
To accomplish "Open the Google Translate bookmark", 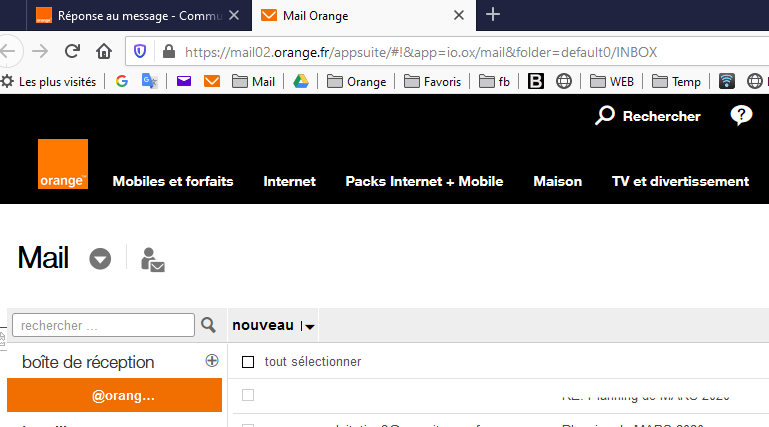I will (x=150, y=81).
